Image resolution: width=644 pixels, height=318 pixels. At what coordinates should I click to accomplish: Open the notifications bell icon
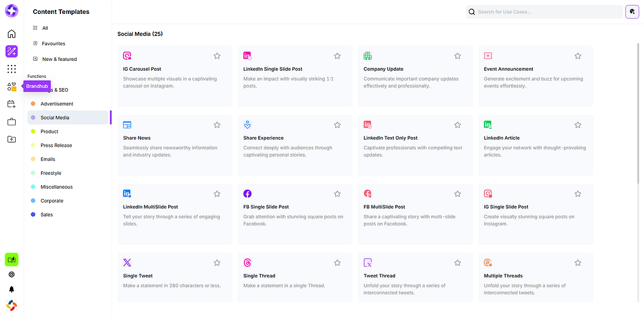pyautogui.click(x=12, y=289)
